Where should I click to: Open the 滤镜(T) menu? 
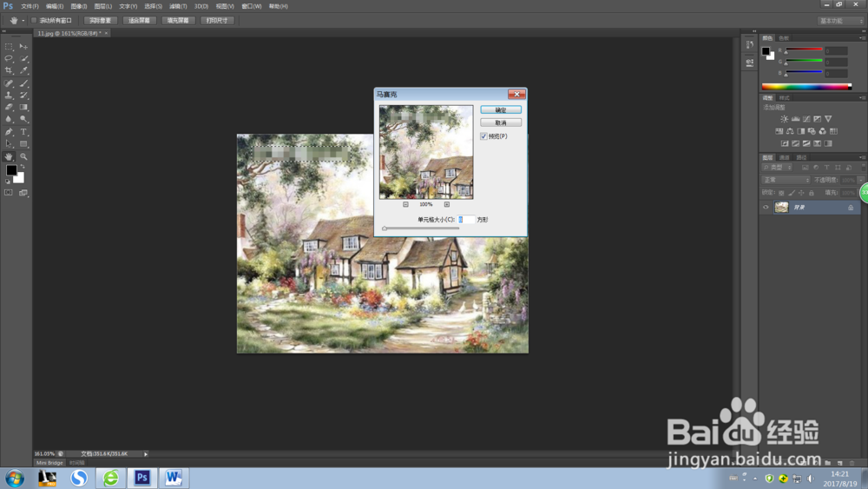(x=178, y=6)
